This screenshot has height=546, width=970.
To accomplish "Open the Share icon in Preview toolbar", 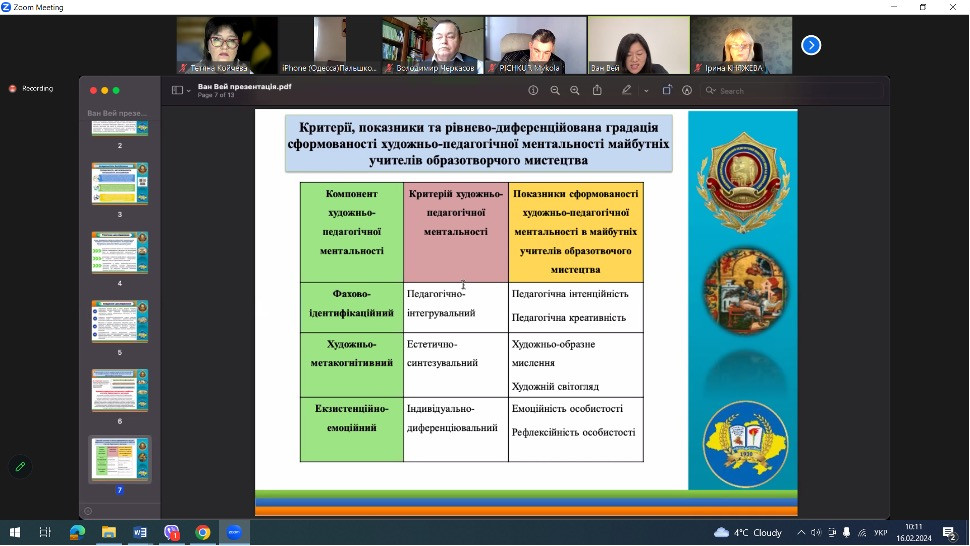I will pos(597,90).
